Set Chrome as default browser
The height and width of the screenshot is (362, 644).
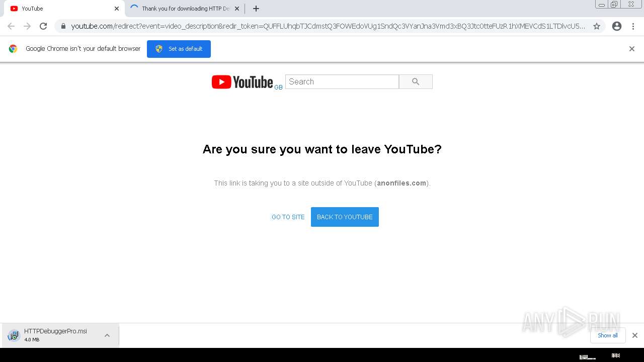pos(179,49)
